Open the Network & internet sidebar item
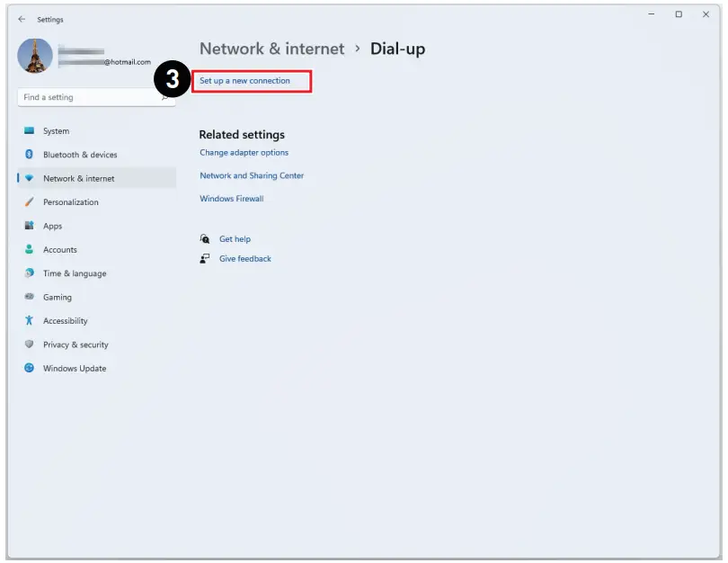728x563 pixels. (x=78, y=178)
